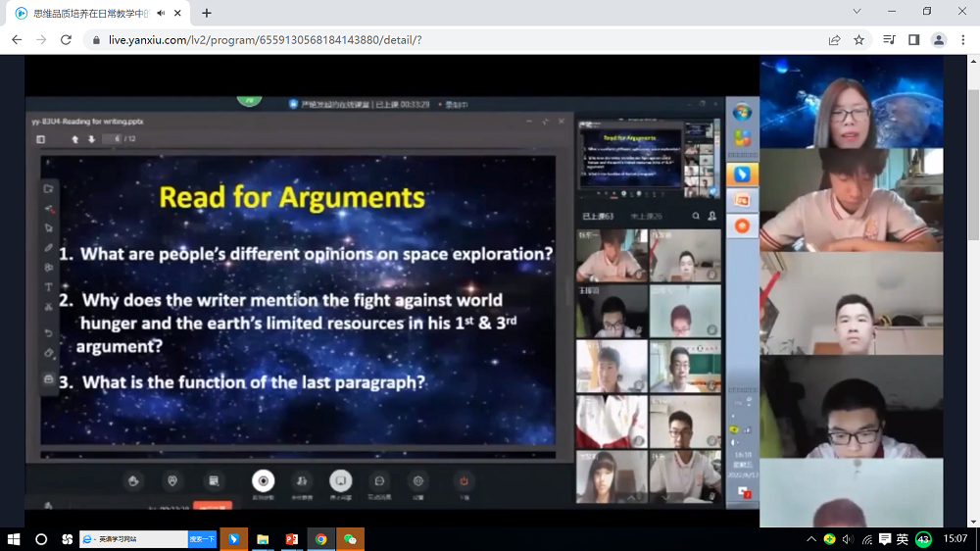Toggle the Chrome side panel
The image size is (980, 551).
[x=913, y=40]
